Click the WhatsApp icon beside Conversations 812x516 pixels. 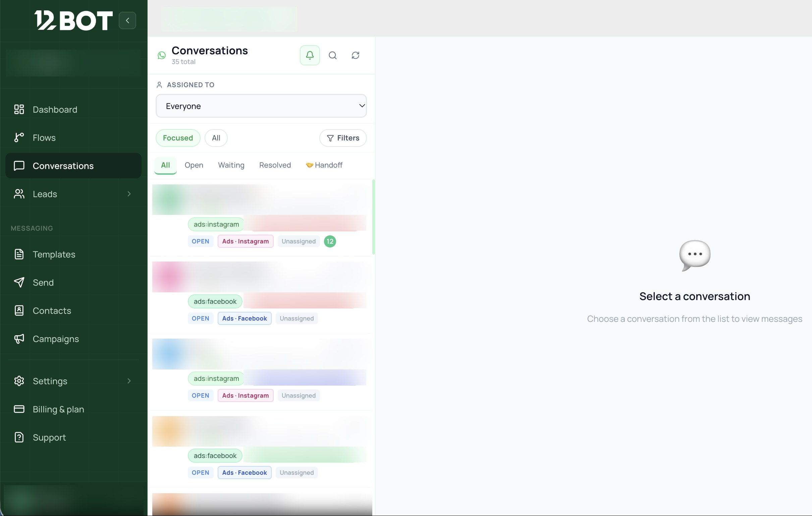click(x=162, y=55)
